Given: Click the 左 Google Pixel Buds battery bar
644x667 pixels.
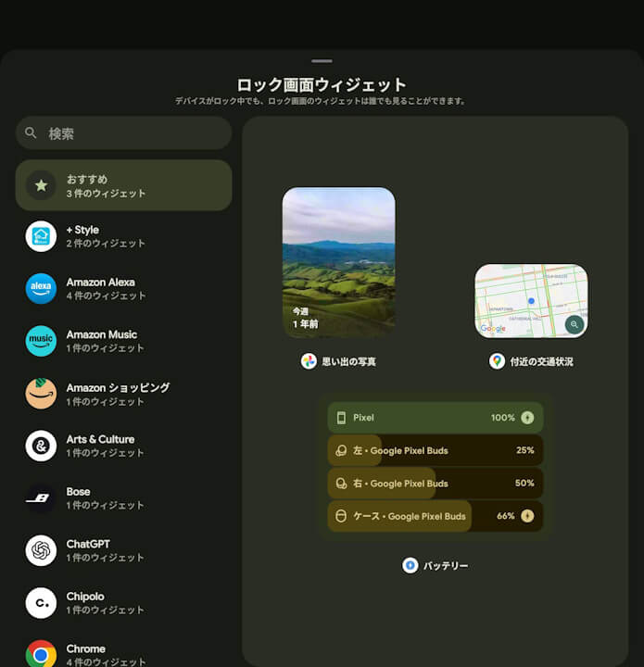Looking at the screenshot, I should coord(436,450).
